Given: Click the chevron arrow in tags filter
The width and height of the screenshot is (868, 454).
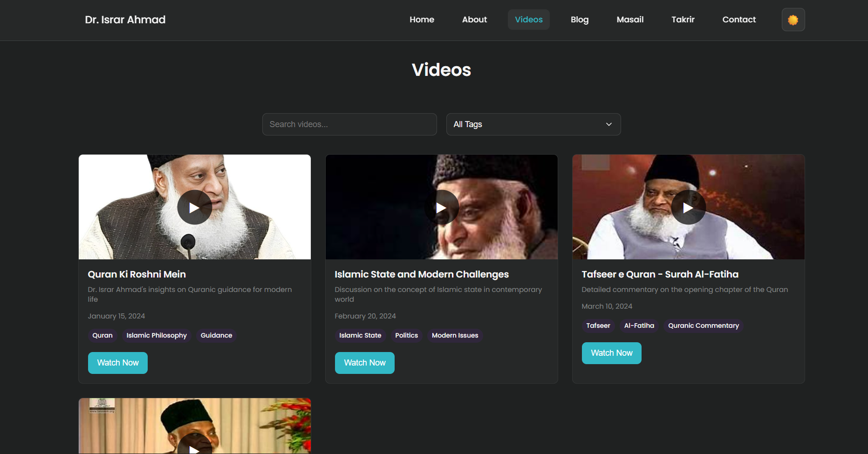Looking at the screenshot, I should click(608, 124).
